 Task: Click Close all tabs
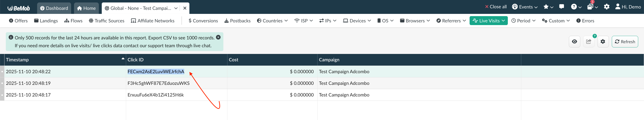(496, 7)
